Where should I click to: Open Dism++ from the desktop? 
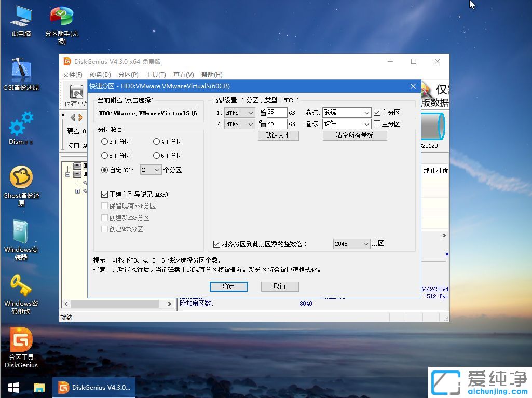tap(21, 125)
